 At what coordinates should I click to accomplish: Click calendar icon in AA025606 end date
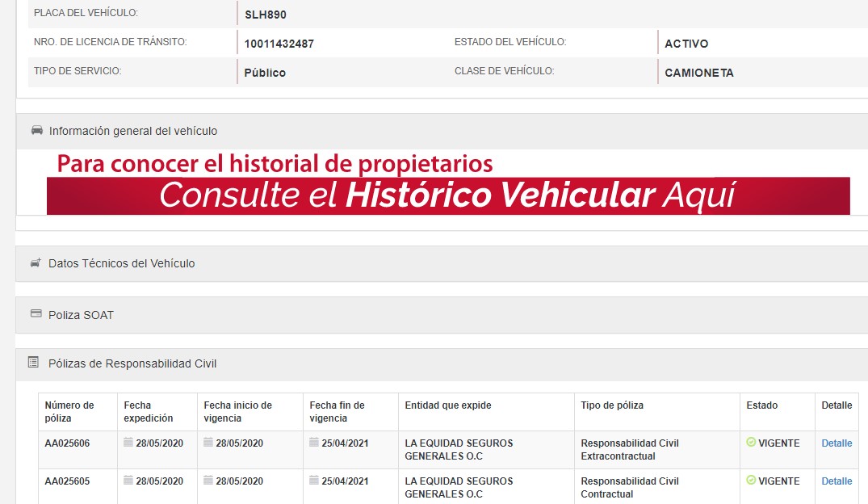[x=314, y=443]
